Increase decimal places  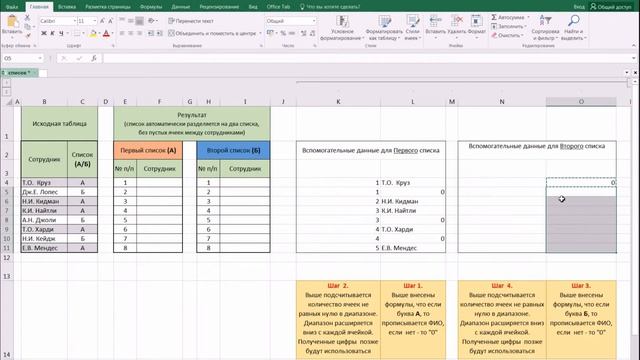click(303, 33)
